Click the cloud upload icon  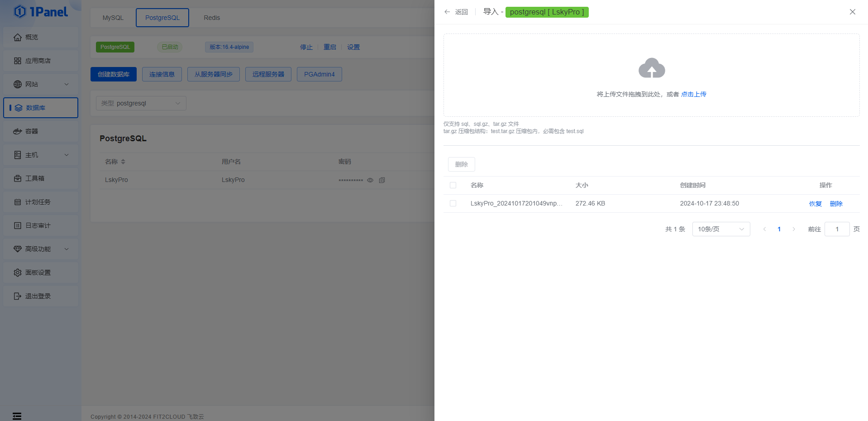652,68
